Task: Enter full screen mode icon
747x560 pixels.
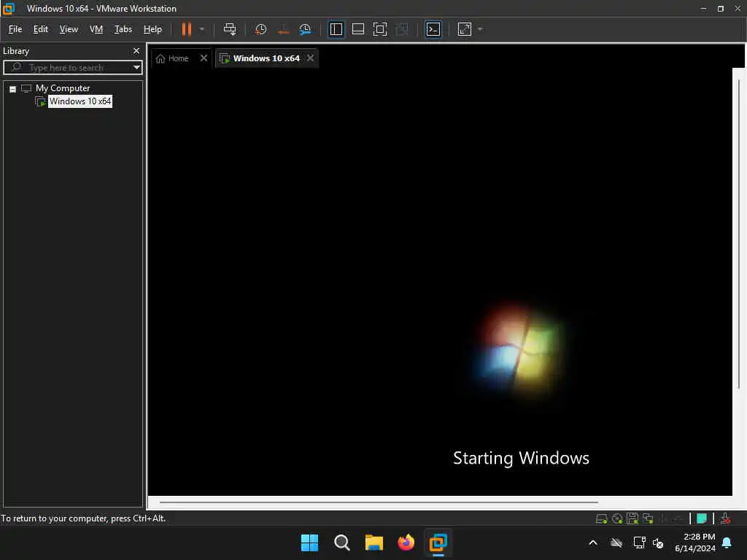Action: (379, 29)
